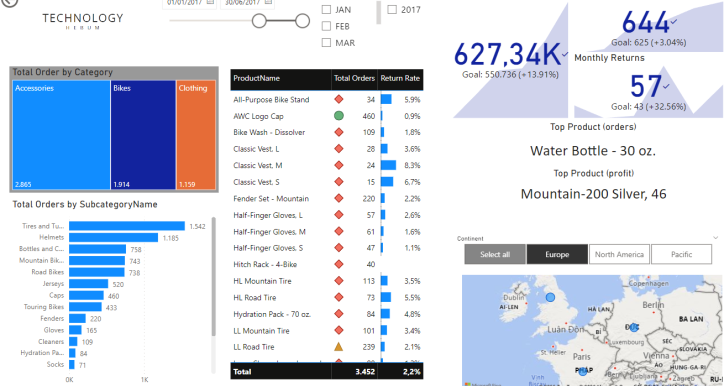
Task: Tick the MAR month checkbox
Action: 326,42
